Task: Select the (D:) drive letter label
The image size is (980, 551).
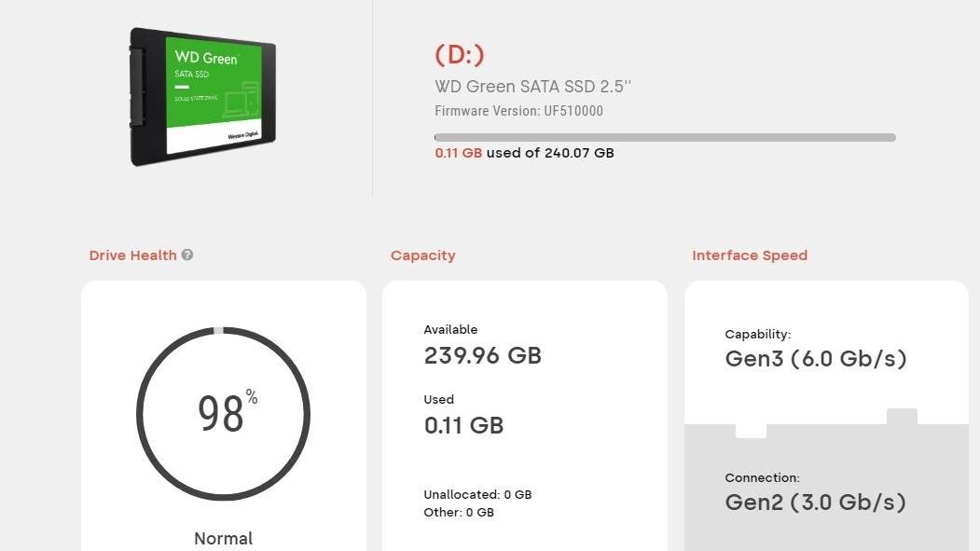Action: coord(460,55)
